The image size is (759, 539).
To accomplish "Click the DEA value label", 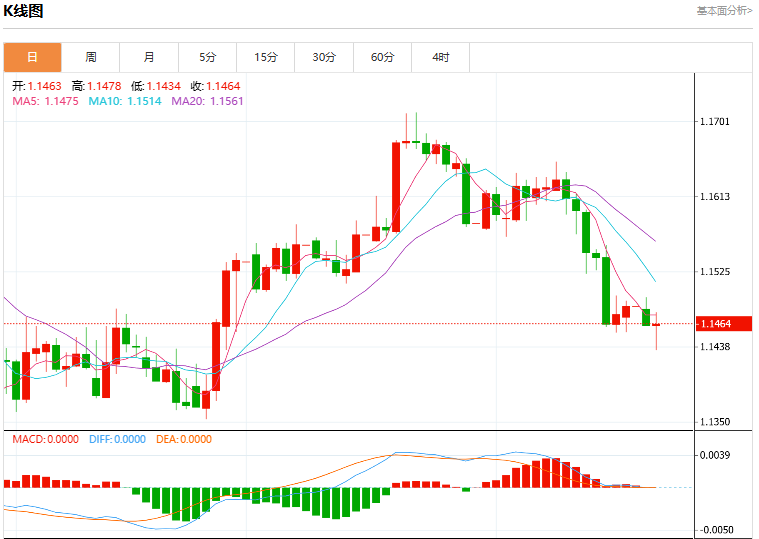I will point(184,439).
